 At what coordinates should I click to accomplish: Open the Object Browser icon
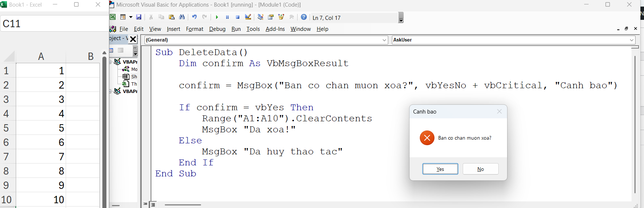click(x=281, y=17)
